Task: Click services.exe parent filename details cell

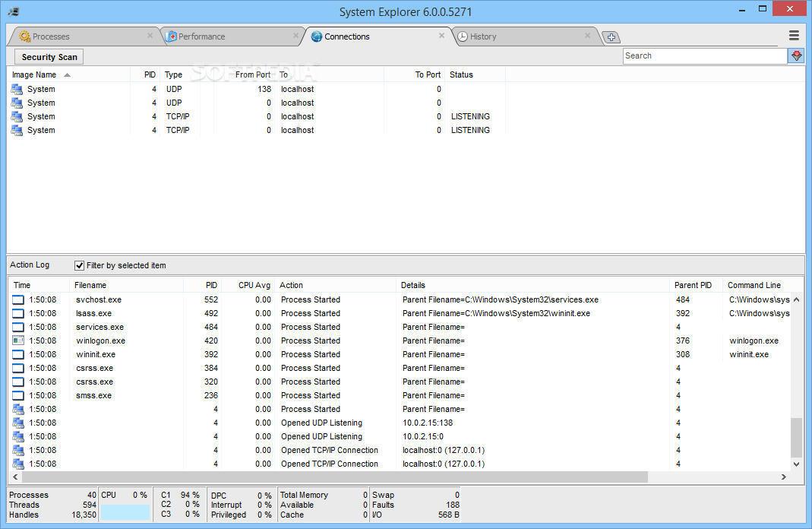Action: click(x=434, y=327)
